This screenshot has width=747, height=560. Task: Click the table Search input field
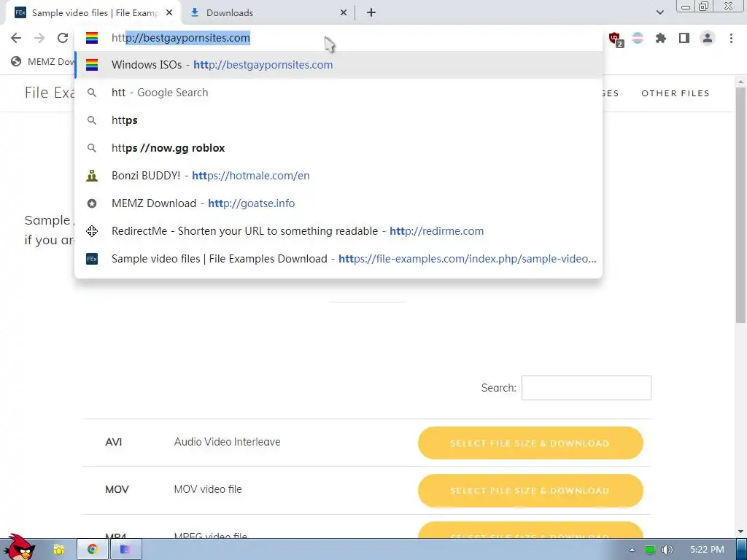[x=586, y=388]
